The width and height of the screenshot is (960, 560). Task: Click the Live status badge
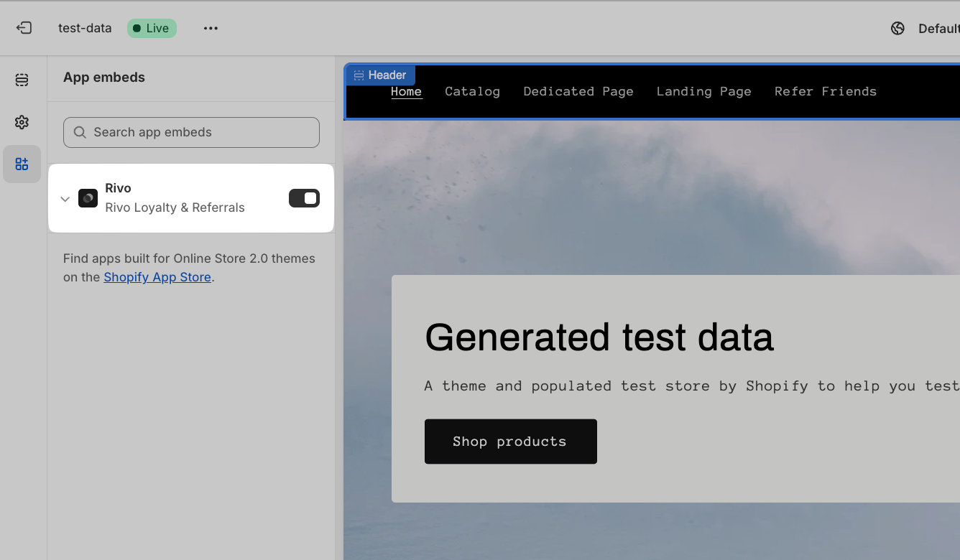coord(152,28)
